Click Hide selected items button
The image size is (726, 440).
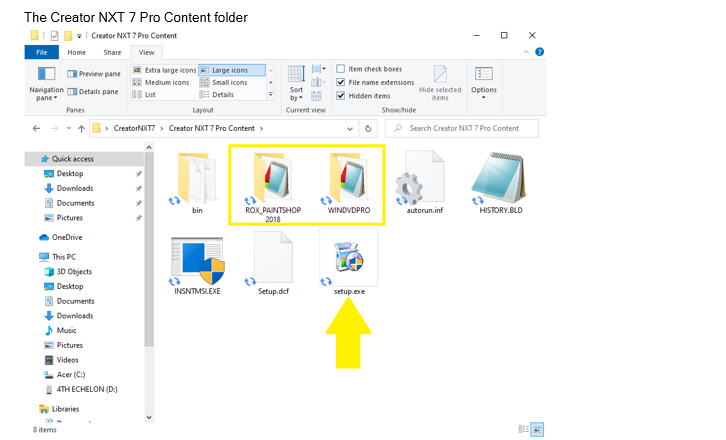pos(440,83)
